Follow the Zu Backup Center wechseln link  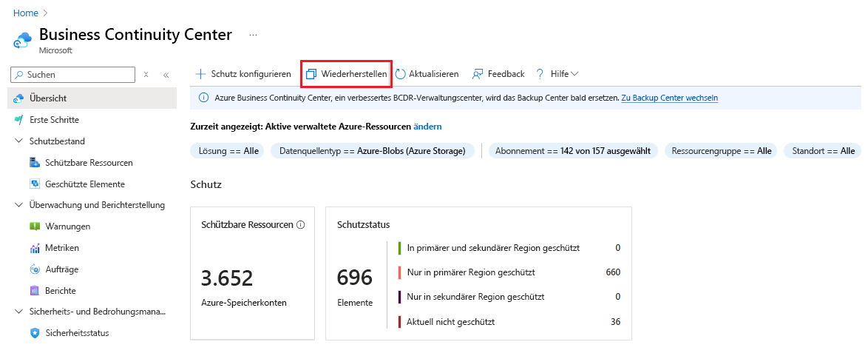coord(670,98)
